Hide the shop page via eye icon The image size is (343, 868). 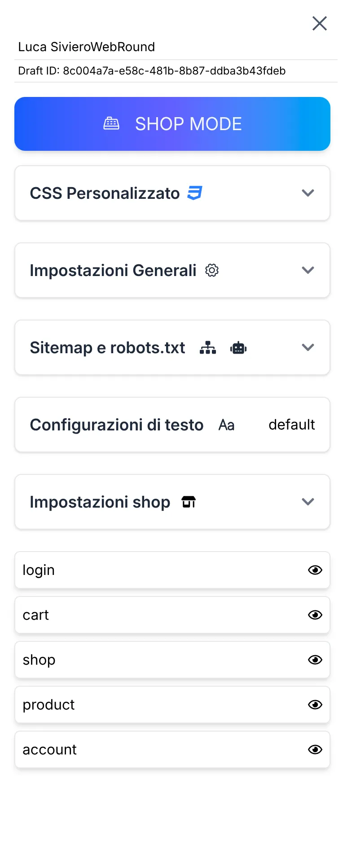[x=315, y=660]
